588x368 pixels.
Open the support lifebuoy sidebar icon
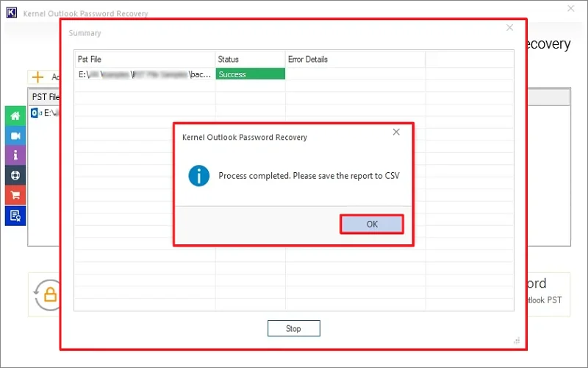(x=15, y=175)
